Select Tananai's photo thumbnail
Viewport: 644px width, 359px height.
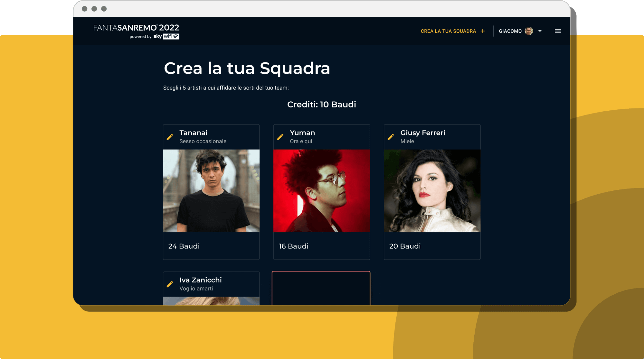[x=211, y=191]
